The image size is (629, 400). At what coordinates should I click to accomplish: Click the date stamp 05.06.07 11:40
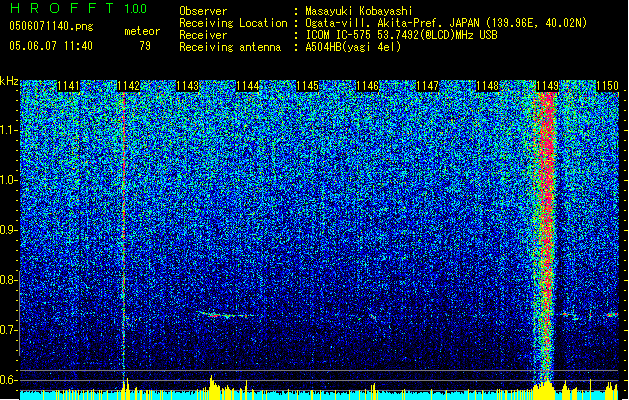pyautogui.click(x=51, y=46)
